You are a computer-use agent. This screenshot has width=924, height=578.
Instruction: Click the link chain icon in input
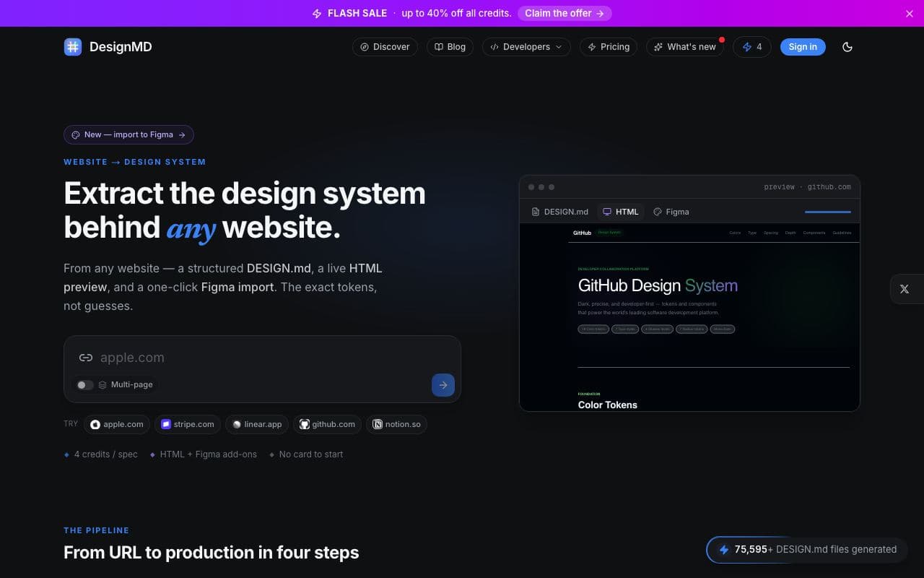click(86, 358)
